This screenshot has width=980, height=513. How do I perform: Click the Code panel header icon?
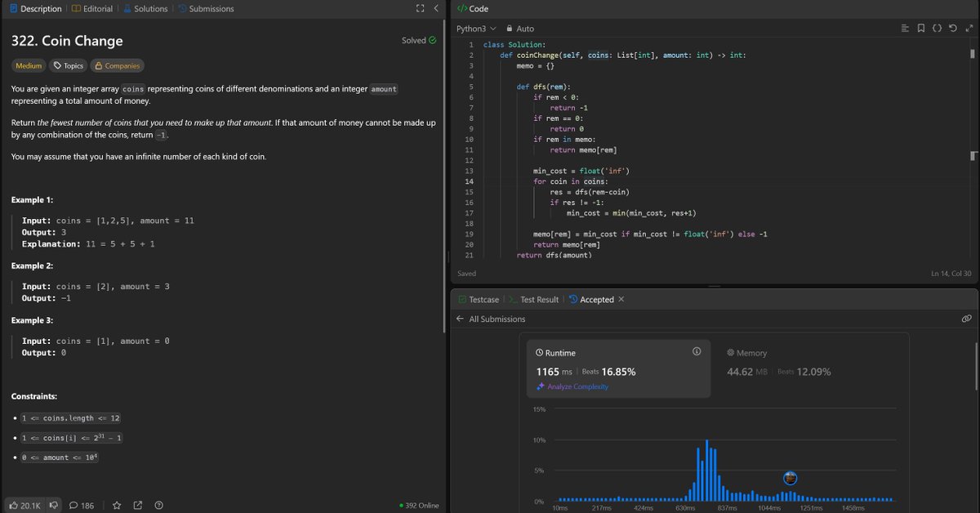[x=461, y=9]
